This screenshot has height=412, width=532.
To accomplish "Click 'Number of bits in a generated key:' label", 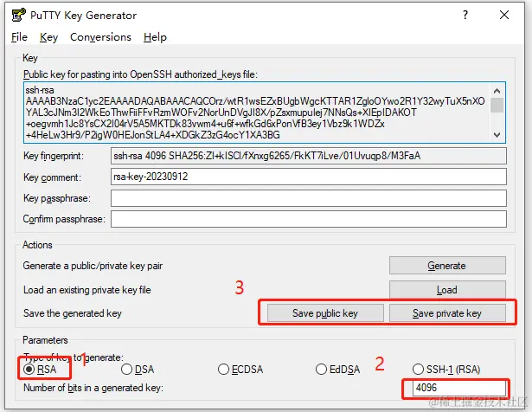I will tap(93, 388).
